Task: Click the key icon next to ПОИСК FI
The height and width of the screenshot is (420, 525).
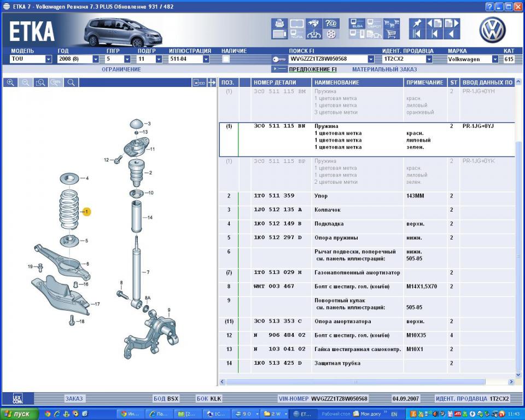Action: point(279,59)
